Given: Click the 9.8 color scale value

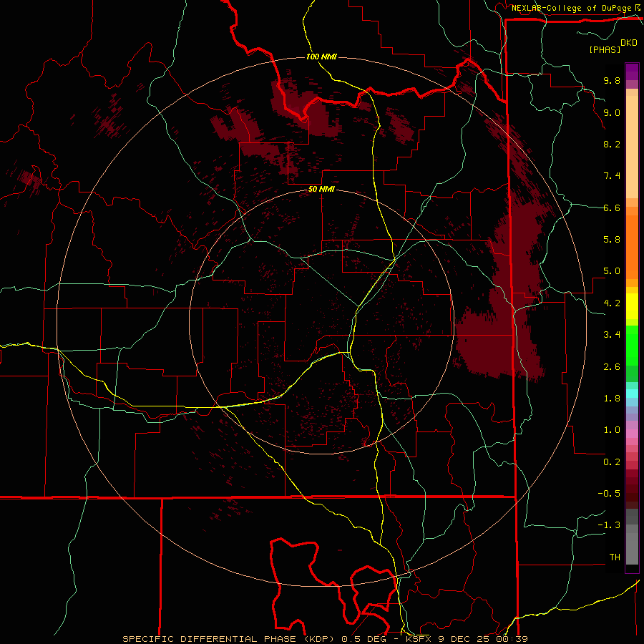Looking at the screenshot, I should [612, 80].
